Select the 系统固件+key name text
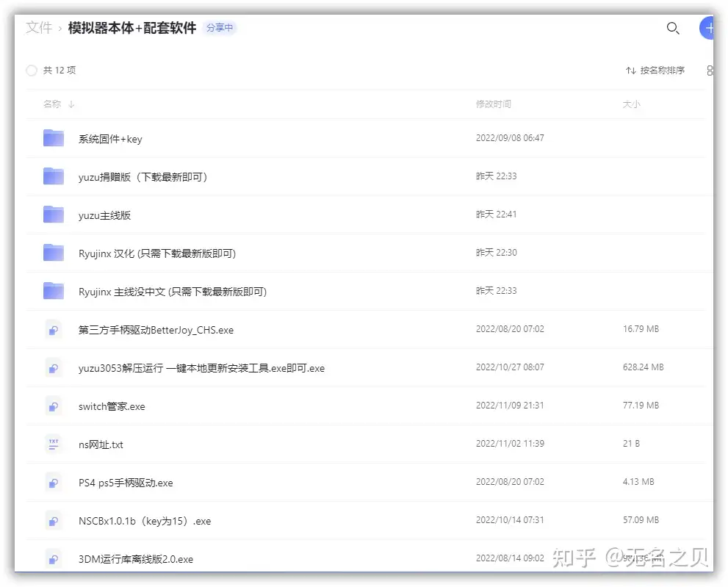This screenshot has height=587, width=728. (110, 139)
